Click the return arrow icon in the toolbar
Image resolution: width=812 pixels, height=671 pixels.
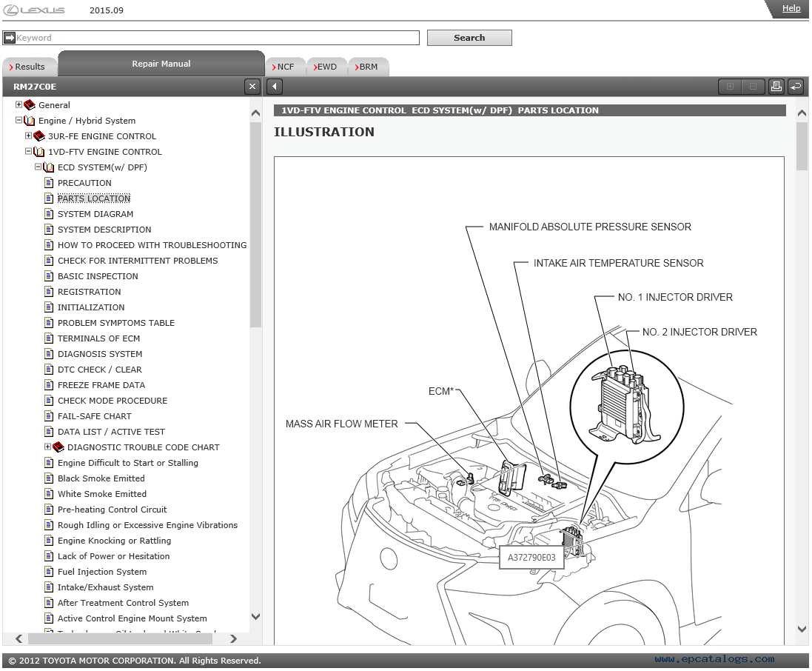click(796, 87)
